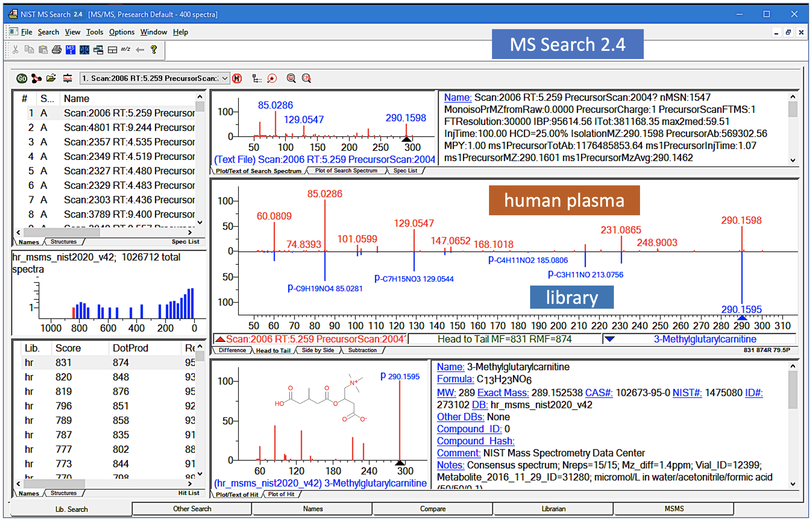Open the MSMS bottom tab
Viewport: 812px width, 521px height.
[674, 509]
